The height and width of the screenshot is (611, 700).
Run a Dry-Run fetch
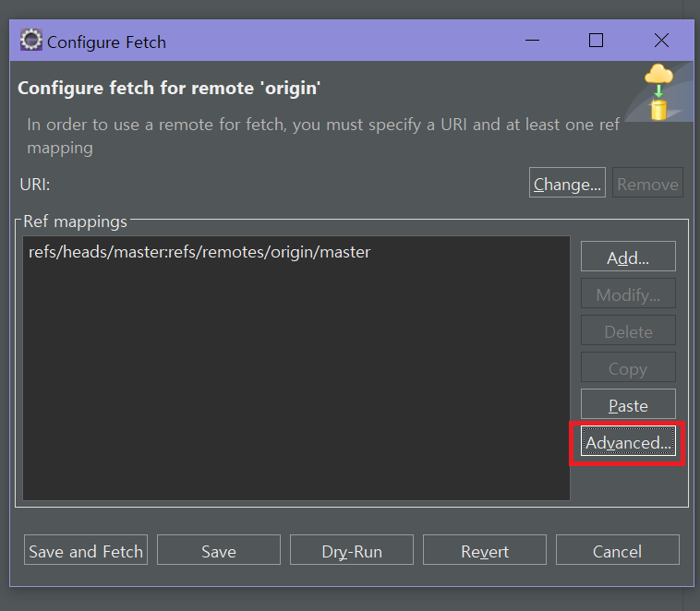tap(352, 550)
